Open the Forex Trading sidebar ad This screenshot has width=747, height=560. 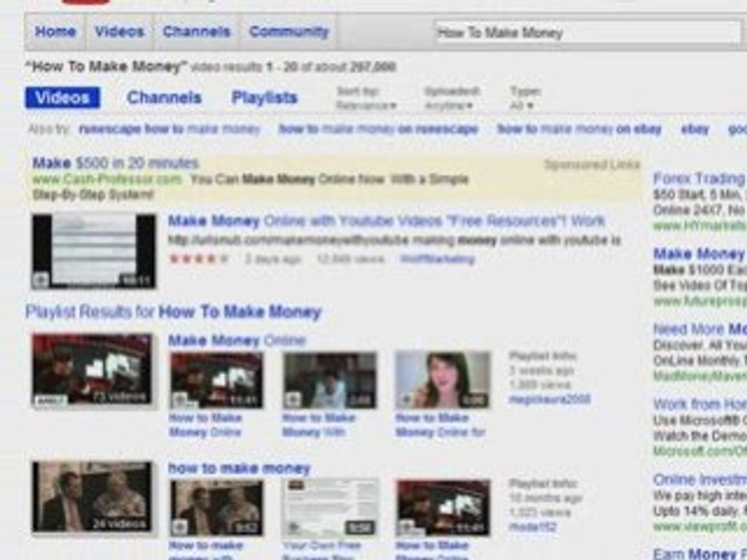[x=700, y=179]
